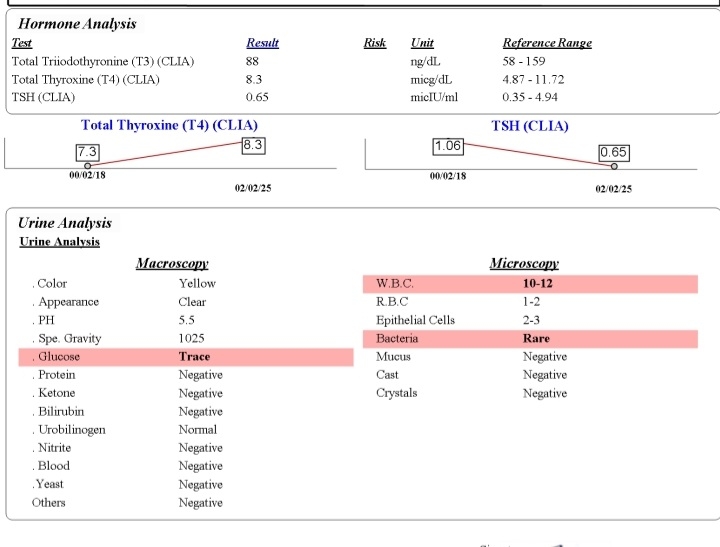This screenshot has height=547, width=720.
Task: Click the Cast row label
Action: 387,375
